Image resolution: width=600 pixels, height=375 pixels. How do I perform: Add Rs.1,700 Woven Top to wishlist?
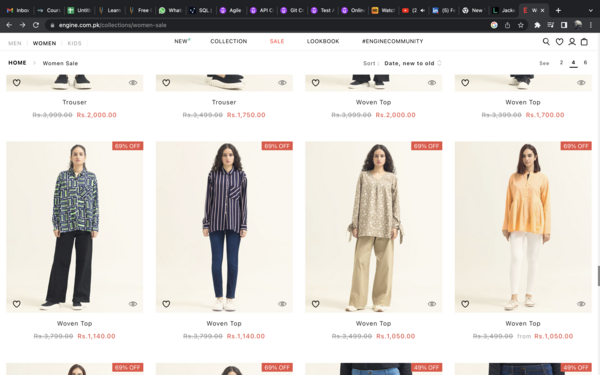465,82
